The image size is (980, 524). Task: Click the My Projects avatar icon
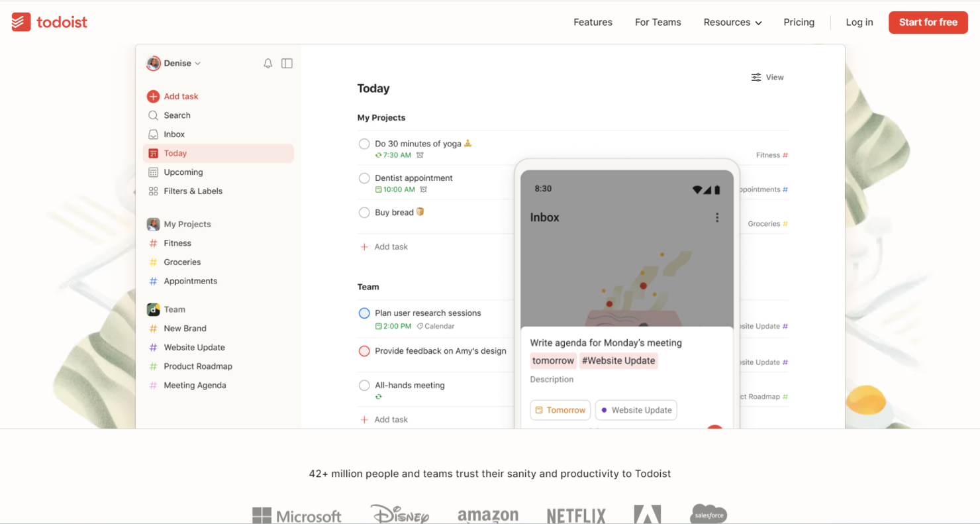(x=153, y=225)
